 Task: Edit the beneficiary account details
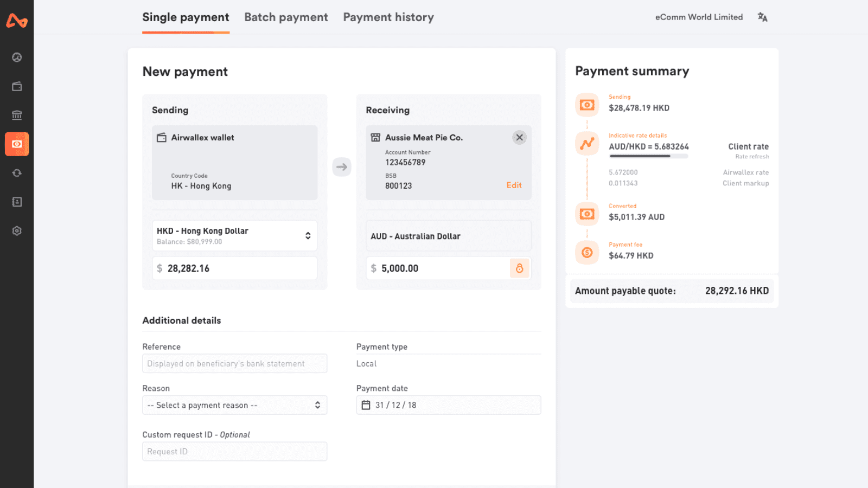(514, 185)
